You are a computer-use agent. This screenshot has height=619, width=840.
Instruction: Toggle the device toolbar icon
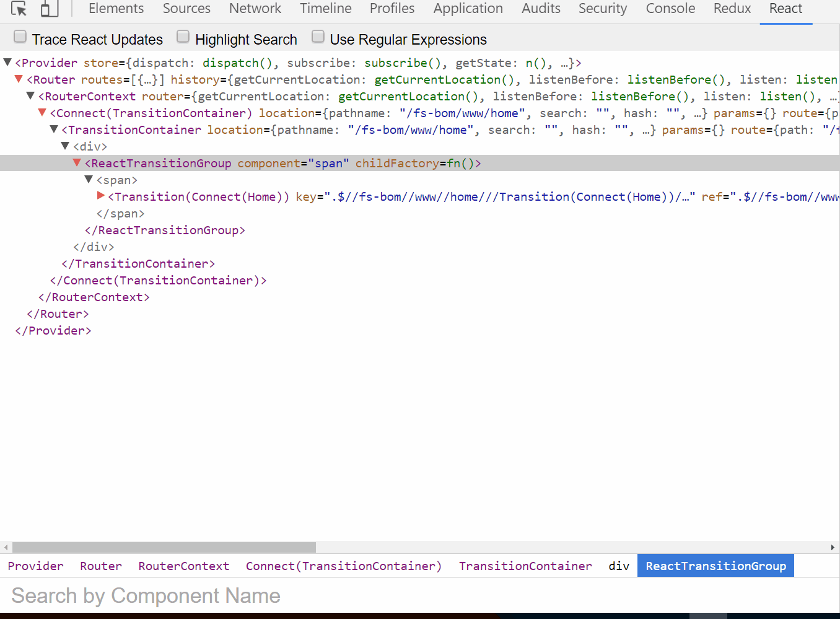(49, 9)
